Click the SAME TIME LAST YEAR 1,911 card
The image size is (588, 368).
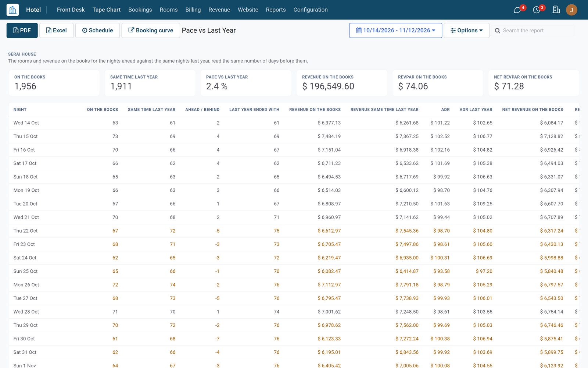(x=150, y=83)
